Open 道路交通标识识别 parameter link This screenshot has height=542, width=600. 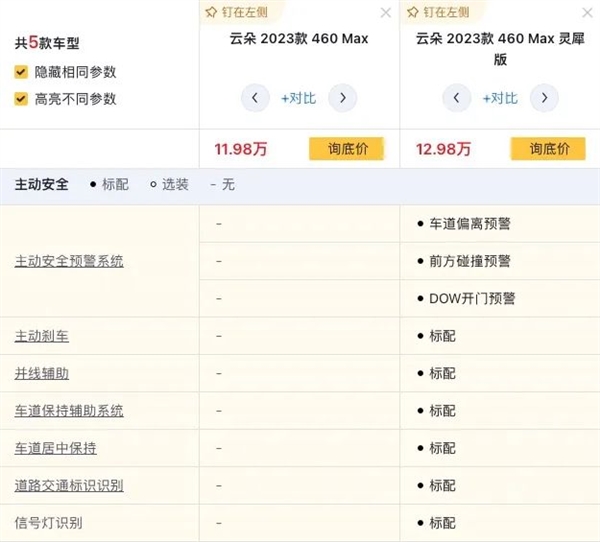[x=69, y=485]
